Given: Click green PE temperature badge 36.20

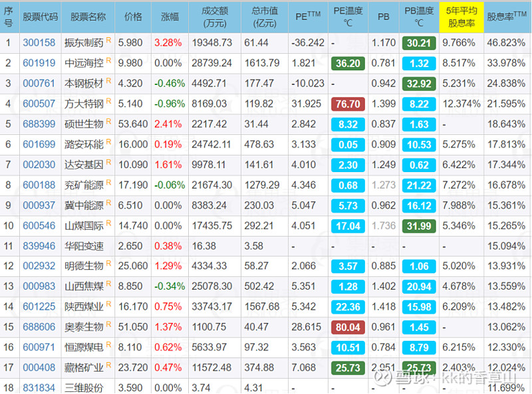Looking at the screenshot, I should coord(348,63).
